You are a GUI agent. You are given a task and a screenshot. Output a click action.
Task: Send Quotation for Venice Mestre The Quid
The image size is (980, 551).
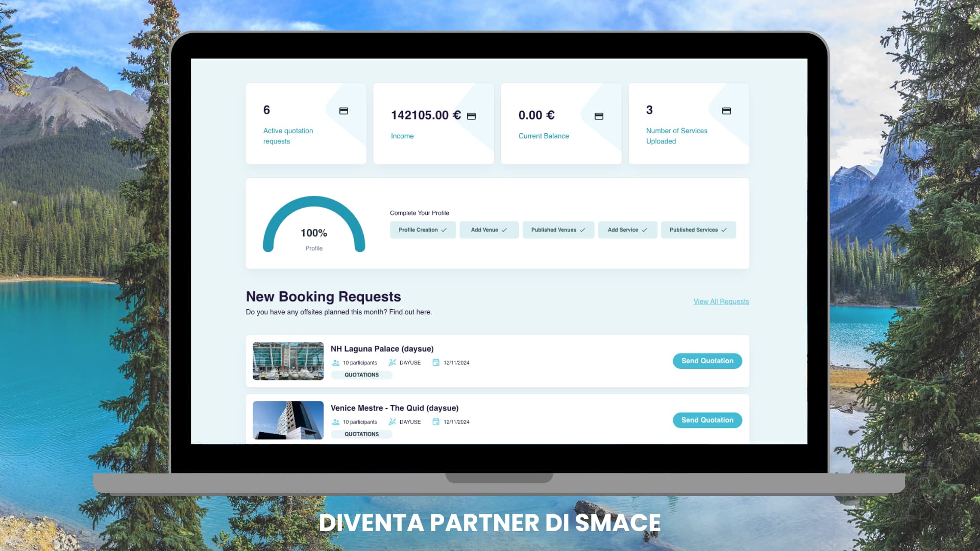pyautogui.click(x=707, y=420)
